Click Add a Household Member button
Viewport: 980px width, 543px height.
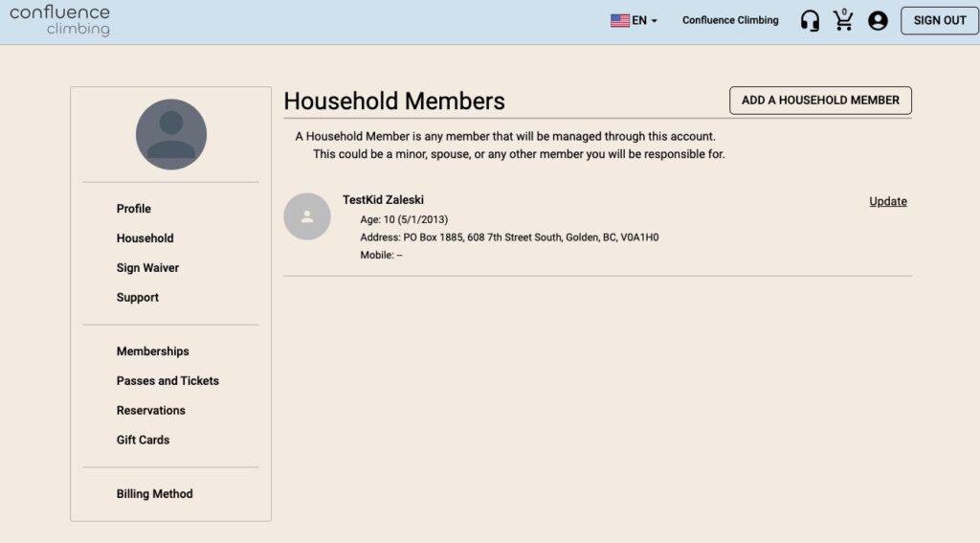[x=820, y=101]
